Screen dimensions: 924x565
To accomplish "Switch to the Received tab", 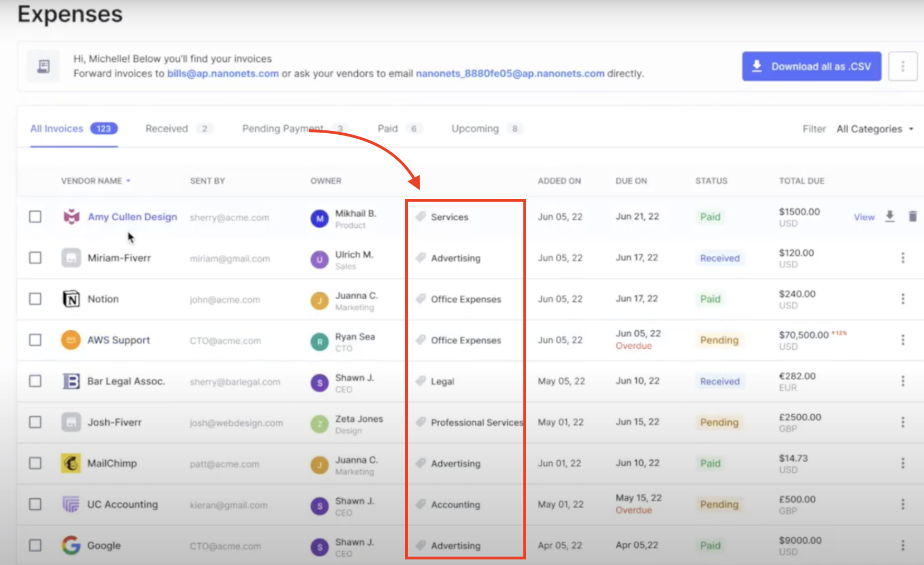I will [x=167, y=129].
